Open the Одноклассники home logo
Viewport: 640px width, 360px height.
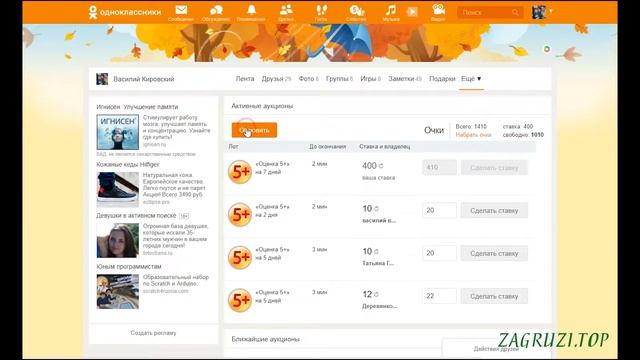point(124,12)
